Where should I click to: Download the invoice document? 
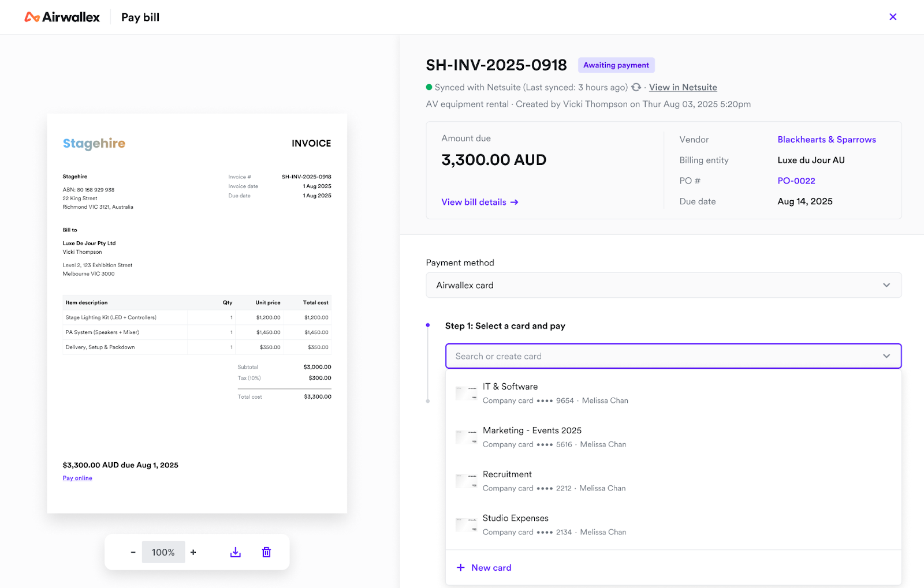point(236,552)
